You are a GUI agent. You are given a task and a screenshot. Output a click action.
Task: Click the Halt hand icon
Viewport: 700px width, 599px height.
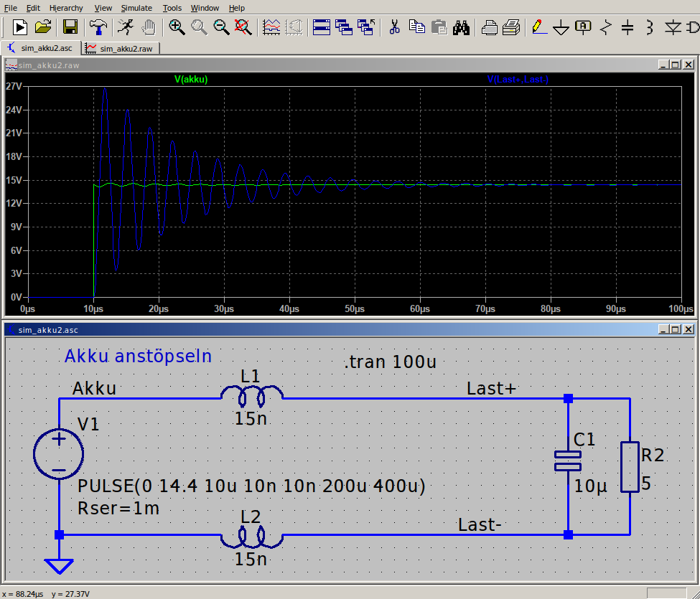149,27
